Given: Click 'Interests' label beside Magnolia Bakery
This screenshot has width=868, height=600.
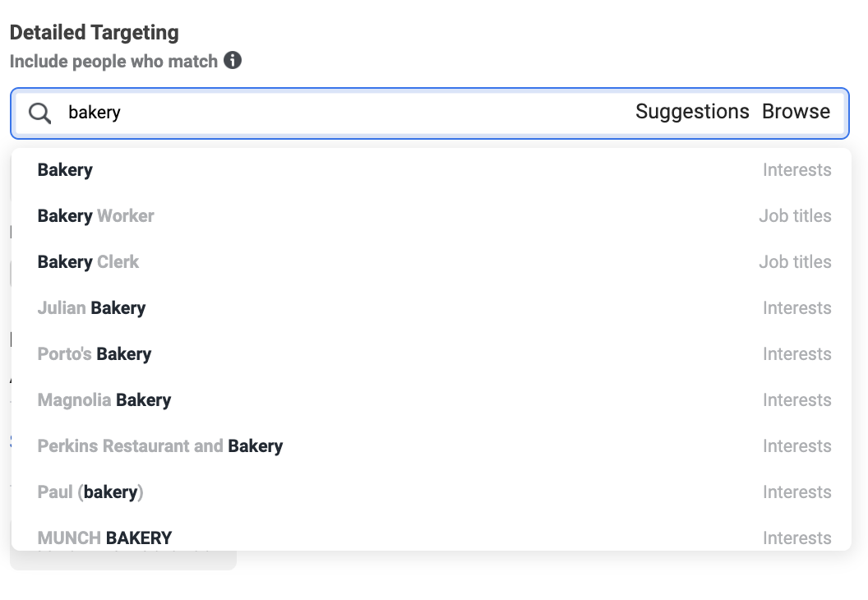Looking at the screenshot, I should point(796,400).
